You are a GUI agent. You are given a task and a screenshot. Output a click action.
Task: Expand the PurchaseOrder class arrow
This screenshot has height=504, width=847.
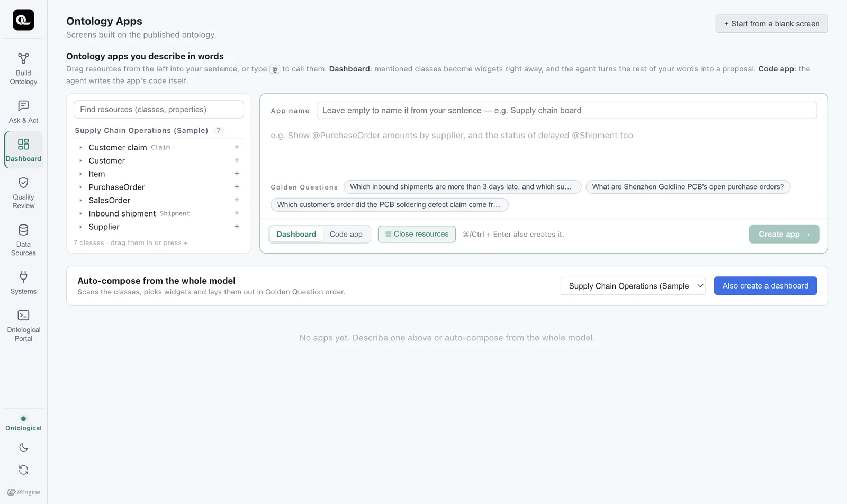80,187
